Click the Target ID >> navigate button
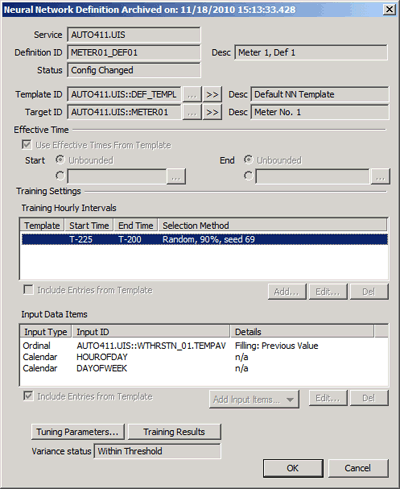This screenshot has width=400, height=489. (212, 112)
